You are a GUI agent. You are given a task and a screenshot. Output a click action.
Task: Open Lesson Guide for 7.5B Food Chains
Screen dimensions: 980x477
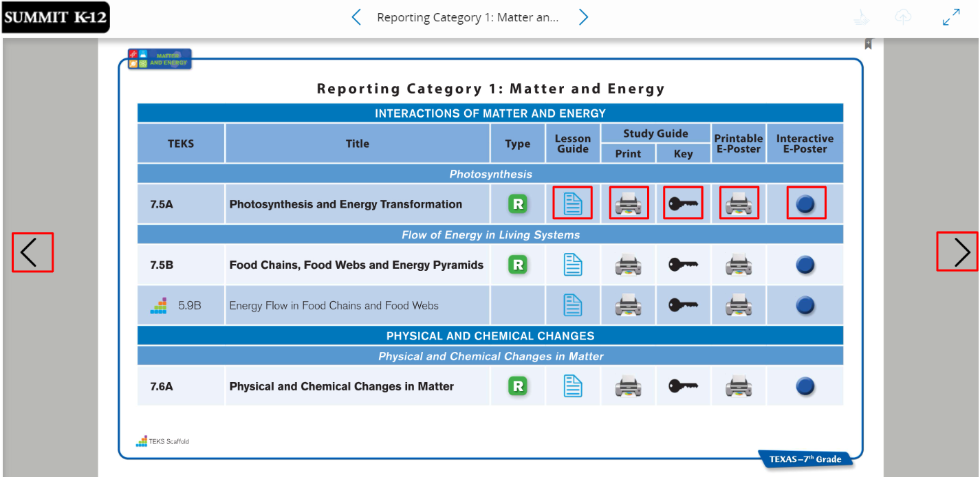point(572,265)
